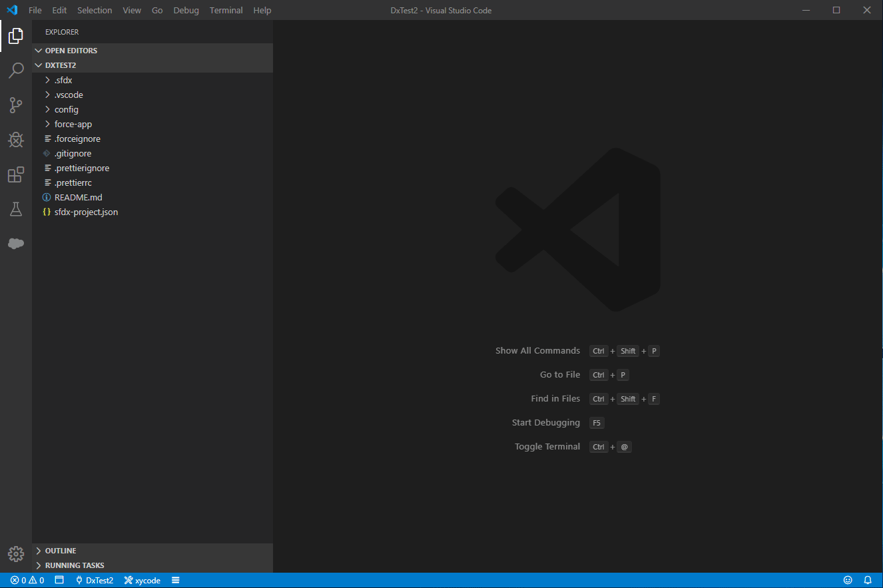Click the three-line list icon in status bar
The height and width of the screenshot is (588, 883).
[176, 580]
